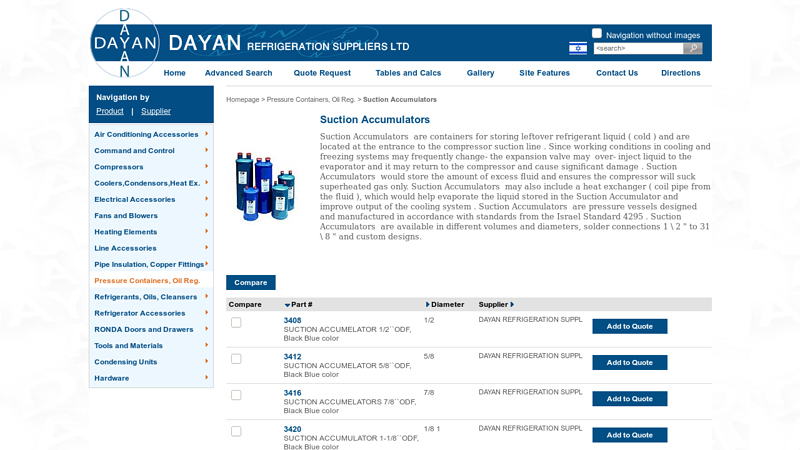Add part 3408 to quote
Viewport: 800px width, 450px height.
click(x=629, y=326)
